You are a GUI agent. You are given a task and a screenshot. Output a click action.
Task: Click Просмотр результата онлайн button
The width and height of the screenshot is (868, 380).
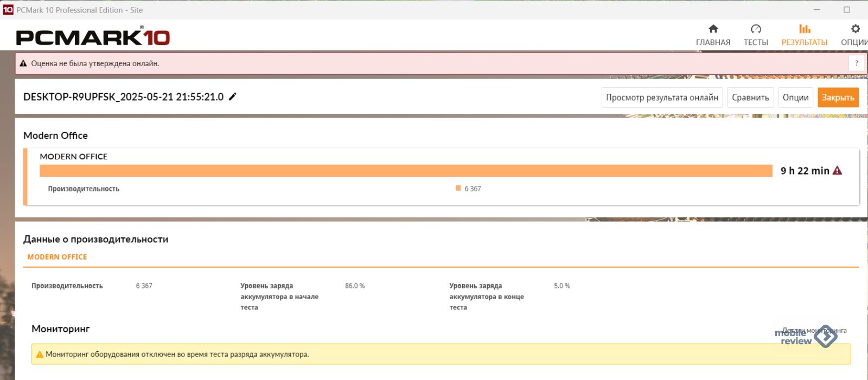662,98
